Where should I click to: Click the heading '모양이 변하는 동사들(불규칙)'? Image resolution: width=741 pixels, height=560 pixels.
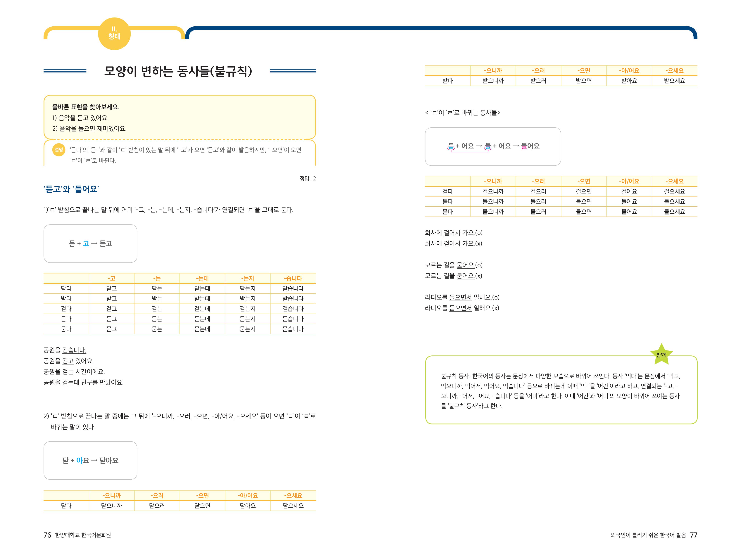tap(178, 71)
